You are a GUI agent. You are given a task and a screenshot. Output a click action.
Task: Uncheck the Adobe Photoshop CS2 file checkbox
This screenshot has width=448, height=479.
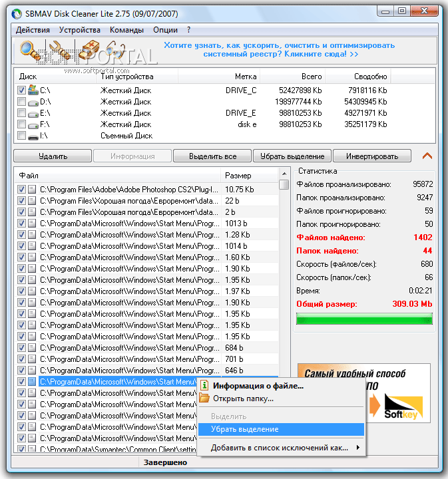(x=21, y=189)
